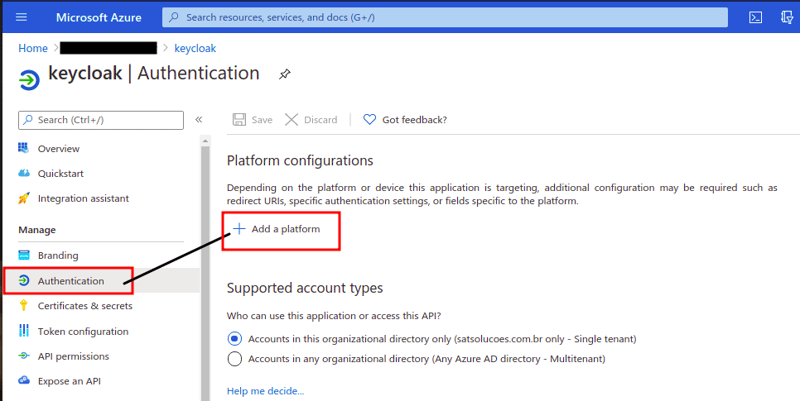The width and height of the screenshot is (800, 401).
Task: Collapse the sidebar with double chevron
Action: 198,119
